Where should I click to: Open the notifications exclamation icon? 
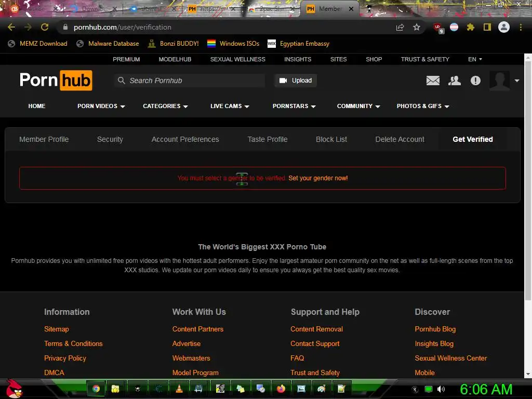coord(475,81)
